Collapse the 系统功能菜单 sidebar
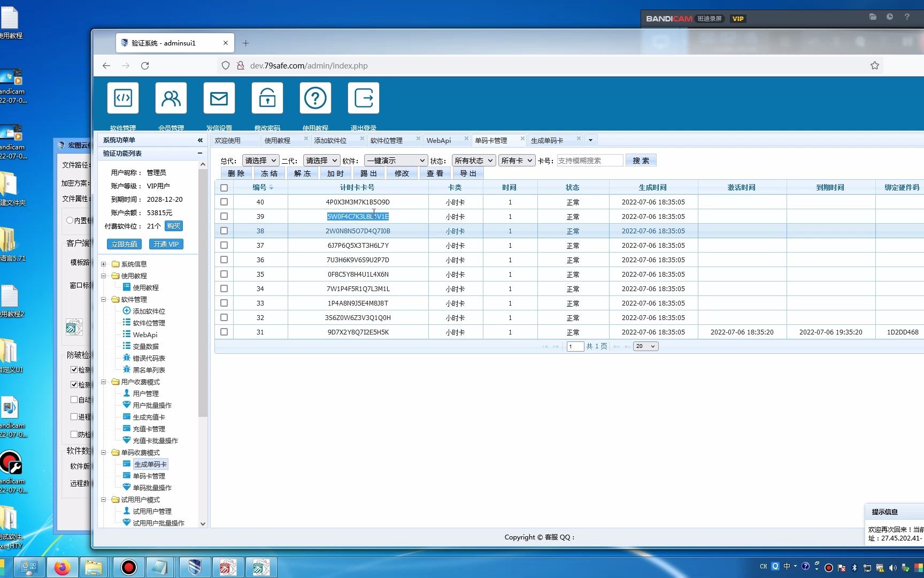Viewport: 924px width, 578px height. (200, 140)
